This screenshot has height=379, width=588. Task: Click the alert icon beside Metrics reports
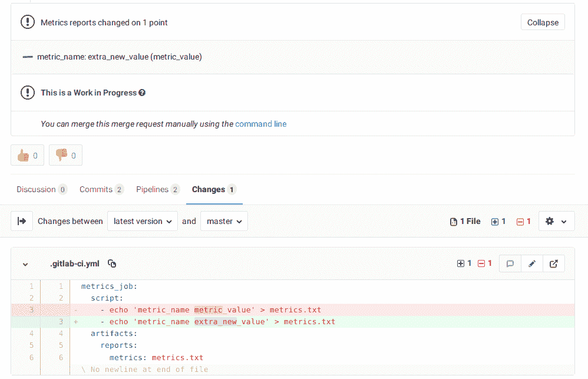(27, 22)
